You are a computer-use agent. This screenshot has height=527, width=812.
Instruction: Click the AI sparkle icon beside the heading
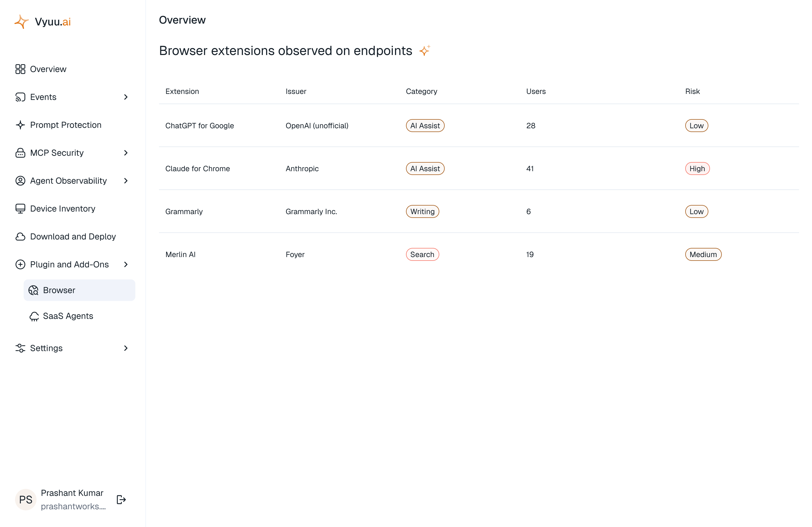(425, 50)
